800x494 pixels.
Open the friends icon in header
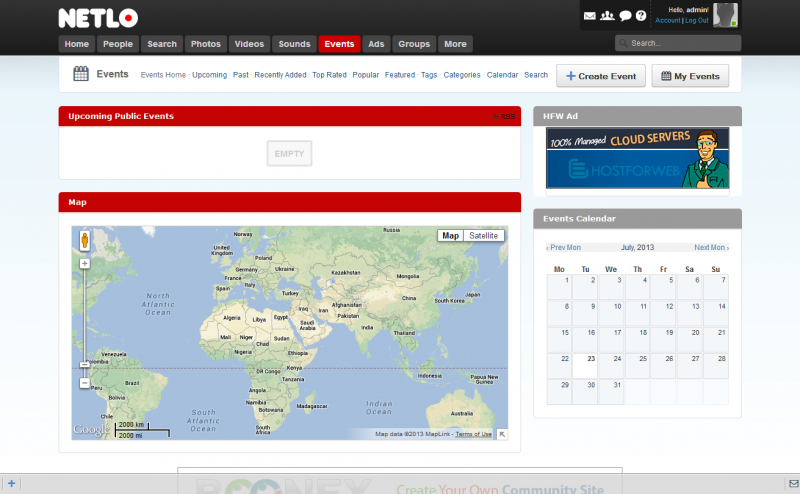tap(607, 16)
